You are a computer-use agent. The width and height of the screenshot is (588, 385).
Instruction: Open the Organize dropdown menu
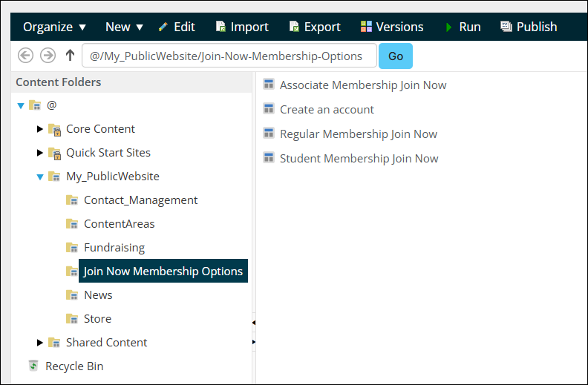[x=54, y=27]
